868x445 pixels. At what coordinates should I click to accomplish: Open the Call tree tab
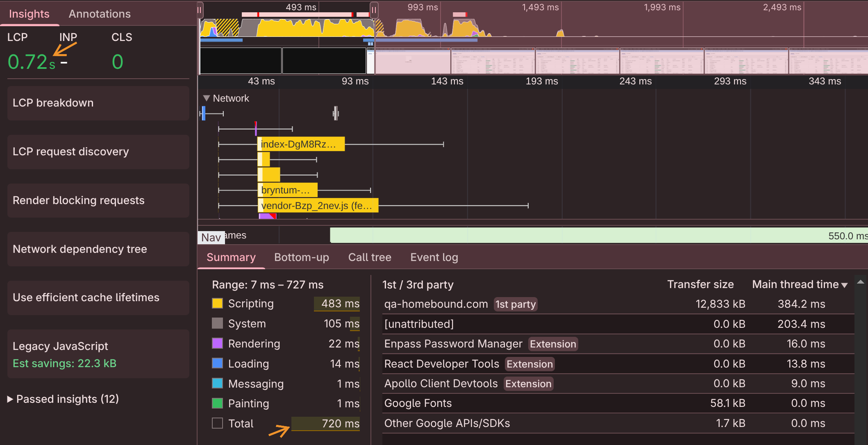pyautogui.click(x=369, y=257)
